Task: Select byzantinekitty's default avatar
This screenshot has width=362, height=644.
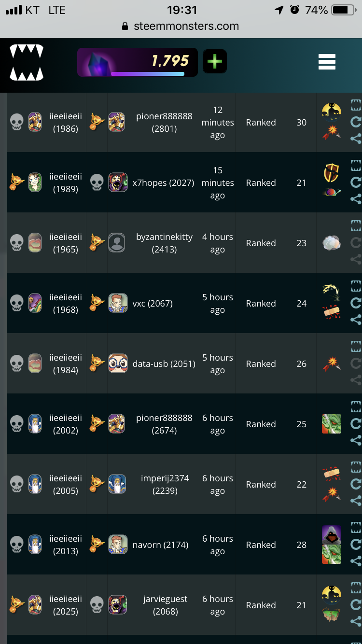Action: click(117, 243)
